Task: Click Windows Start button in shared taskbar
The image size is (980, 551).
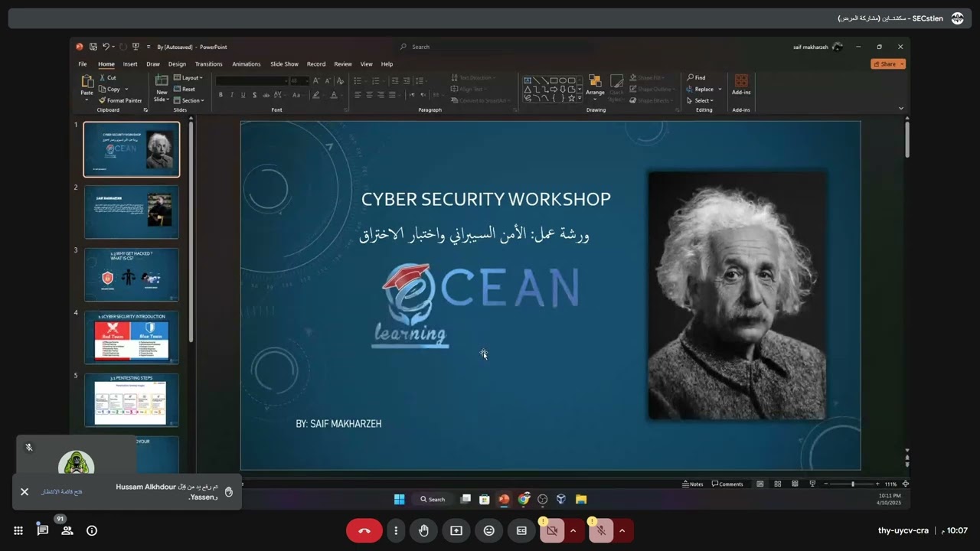Action: pos(399,499)
